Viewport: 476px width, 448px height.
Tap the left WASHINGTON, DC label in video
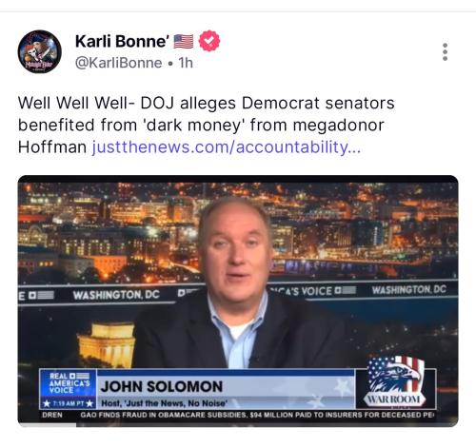point(116,295)
